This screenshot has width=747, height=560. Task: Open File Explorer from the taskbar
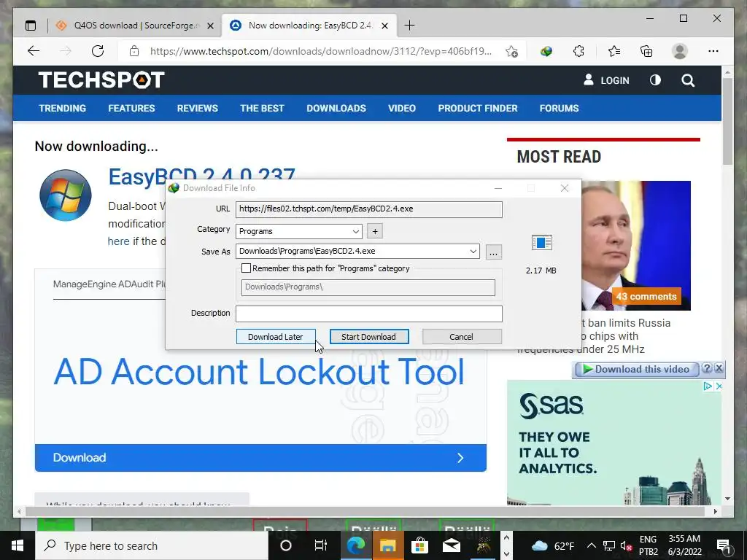coord(388,545)
